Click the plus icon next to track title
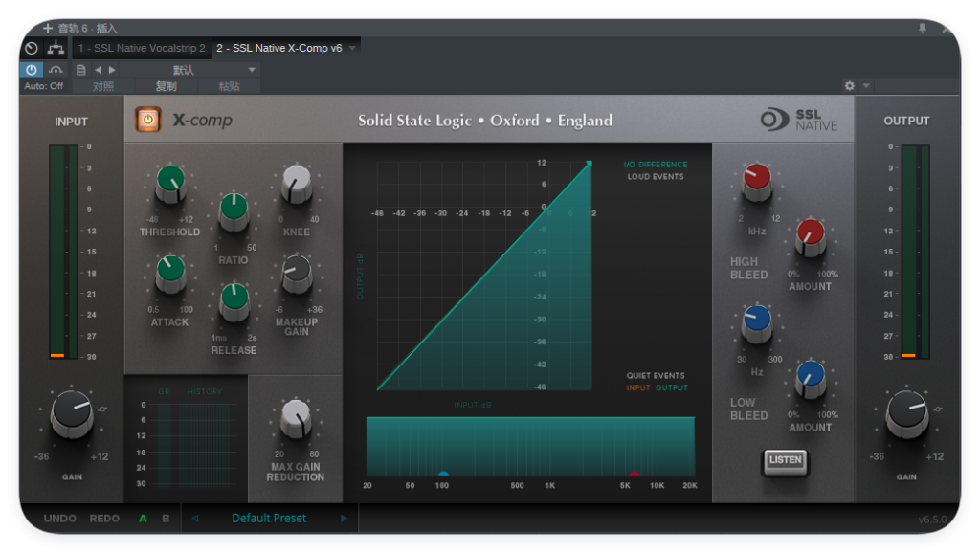Image resolution: width=980 pixels, height=553 pixels. click(x=48, y=28)
